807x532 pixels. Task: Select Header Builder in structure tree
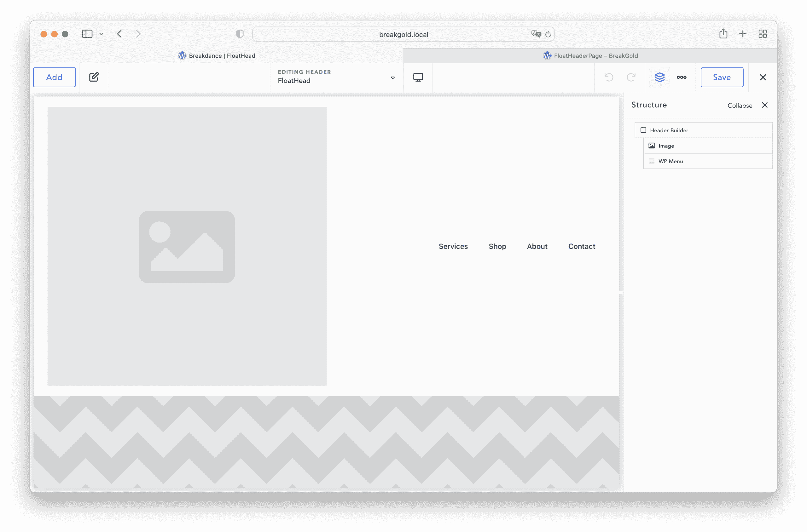tap(669, 130)
